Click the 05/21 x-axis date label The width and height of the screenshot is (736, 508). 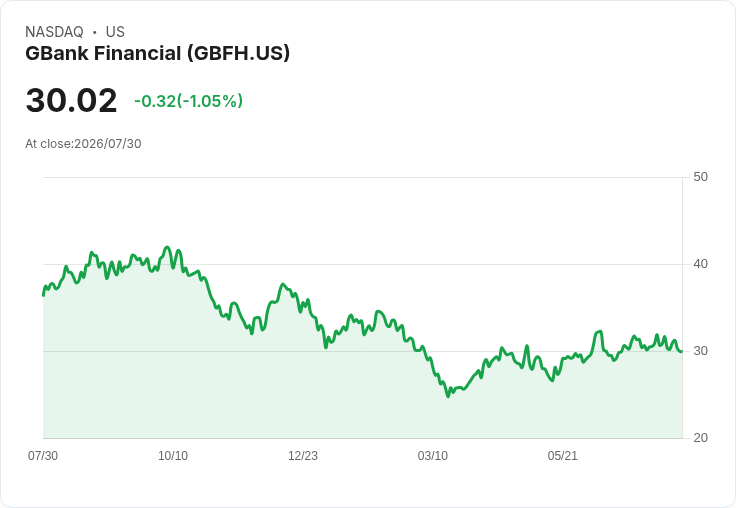[562, 455]
